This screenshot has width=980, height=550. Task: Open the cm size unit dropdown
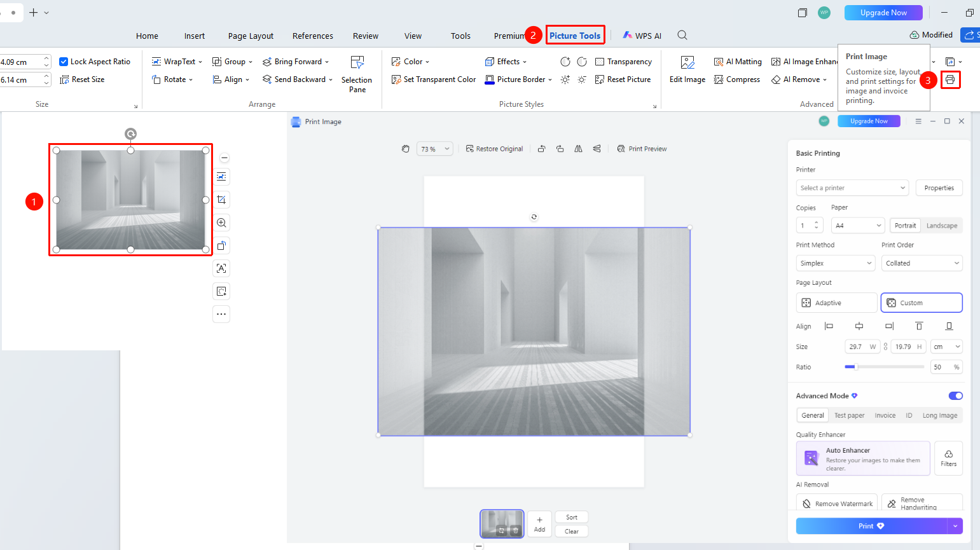(946, 347)
